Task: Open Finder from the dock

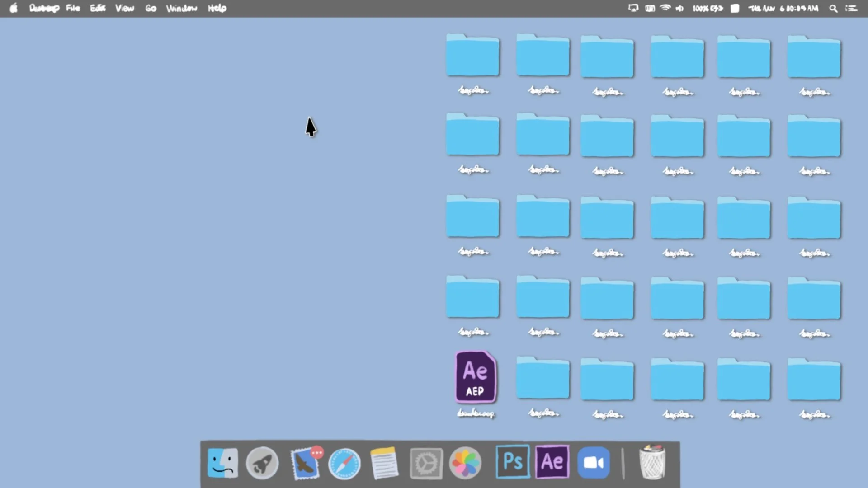Action: tap(222, 463)
